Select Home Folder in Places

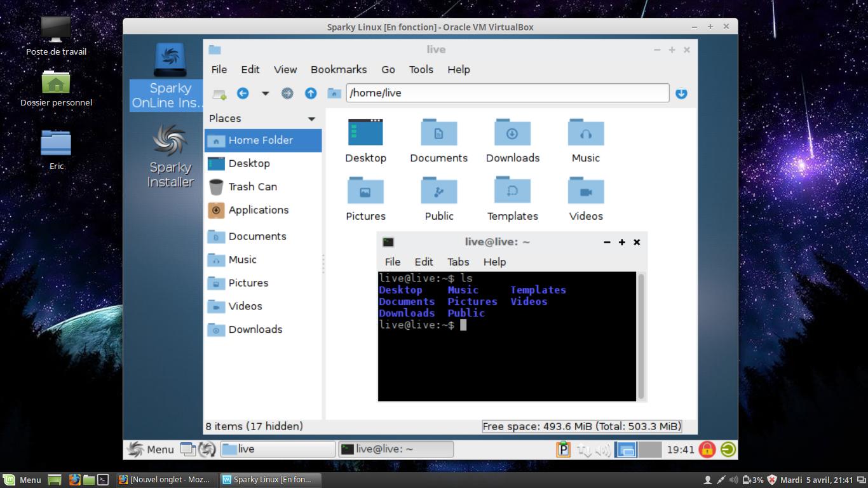263,140
